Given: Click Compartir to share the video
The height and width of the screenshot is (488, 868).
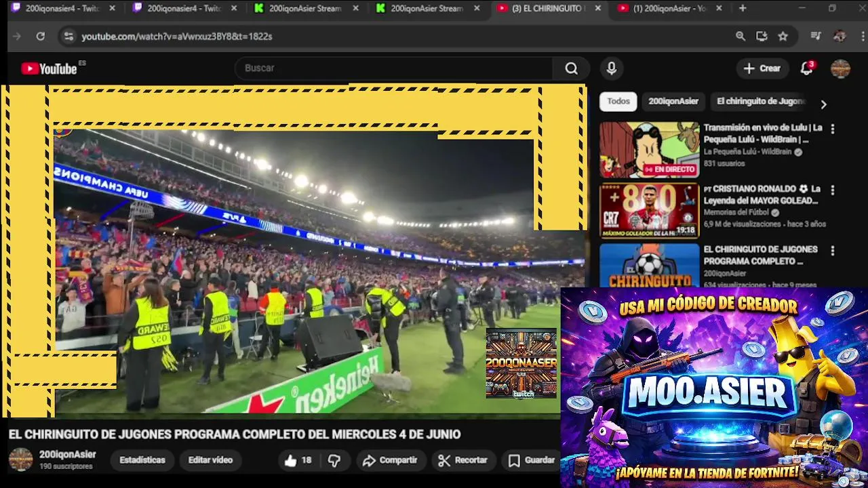Looking at the screenshot, I should coord(390,460).
